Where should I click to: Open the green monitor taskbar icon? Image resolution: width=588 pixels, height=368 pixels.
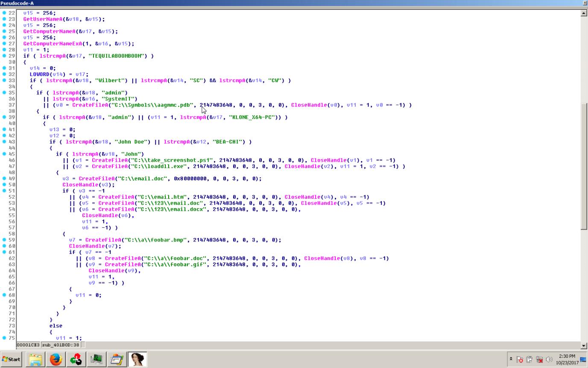point(97,359)
